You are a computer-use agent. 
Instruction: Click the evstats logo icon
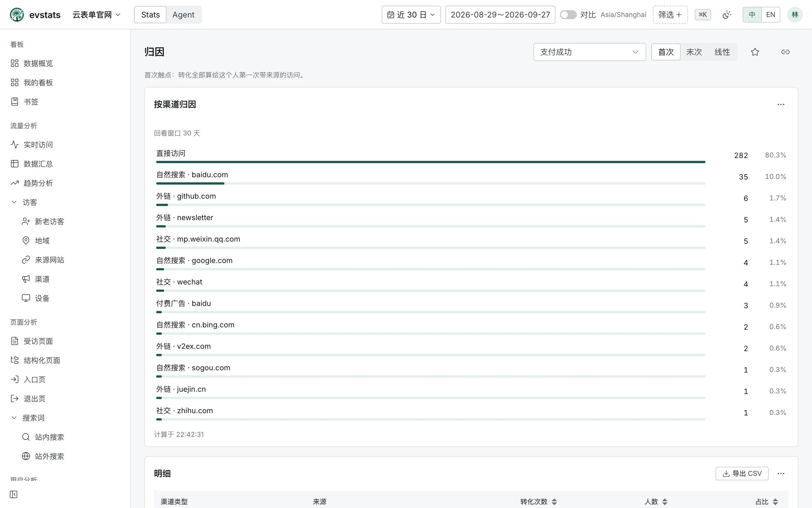(x=17, y=15)
